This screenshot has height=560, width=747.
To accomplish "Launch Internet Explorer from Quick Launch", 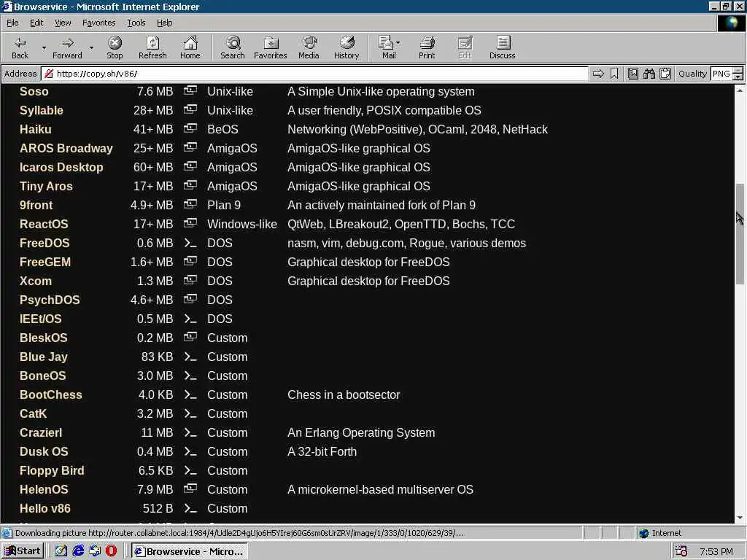I will 78,551.
